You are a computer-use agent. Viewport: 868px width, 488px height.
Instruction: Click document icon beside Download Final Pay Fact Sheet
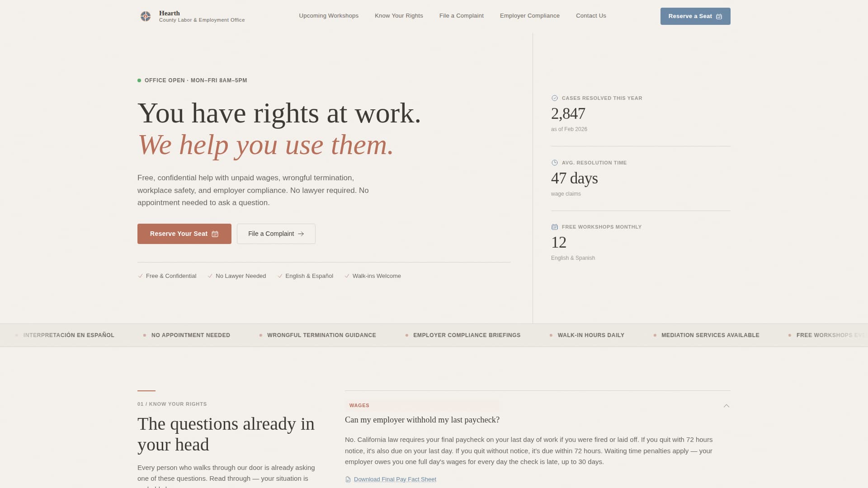348,479
